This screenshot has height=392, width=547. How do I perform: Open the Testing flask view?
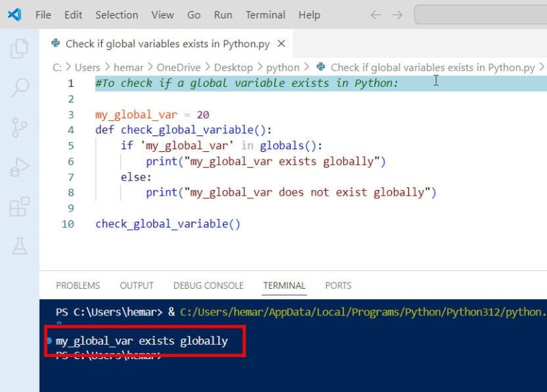tap(20, 246)
